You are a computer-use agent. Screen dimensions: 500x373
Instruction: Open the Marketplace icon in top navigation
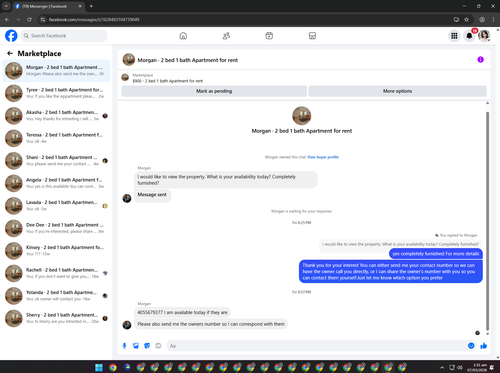tap(312, 36)
